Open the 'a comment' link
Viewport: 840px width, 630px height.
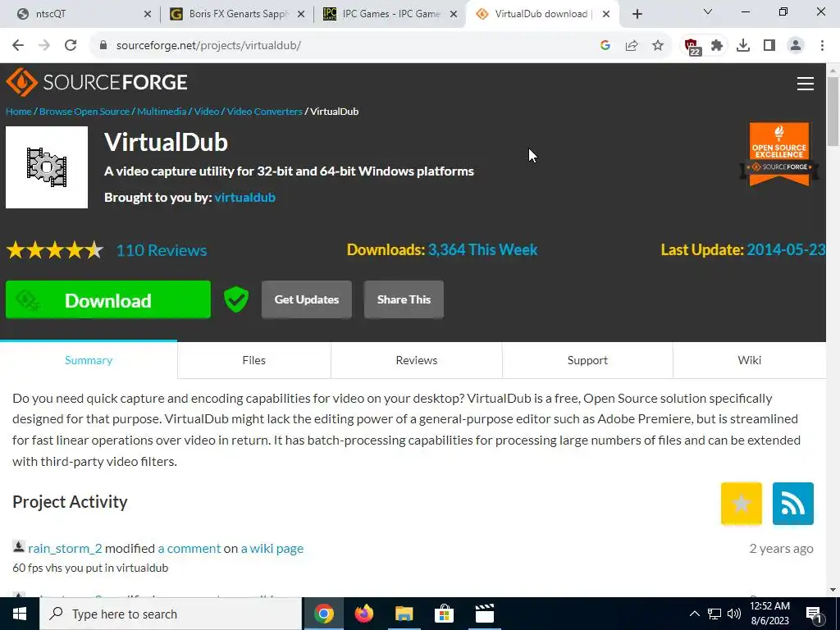point(189,548)
